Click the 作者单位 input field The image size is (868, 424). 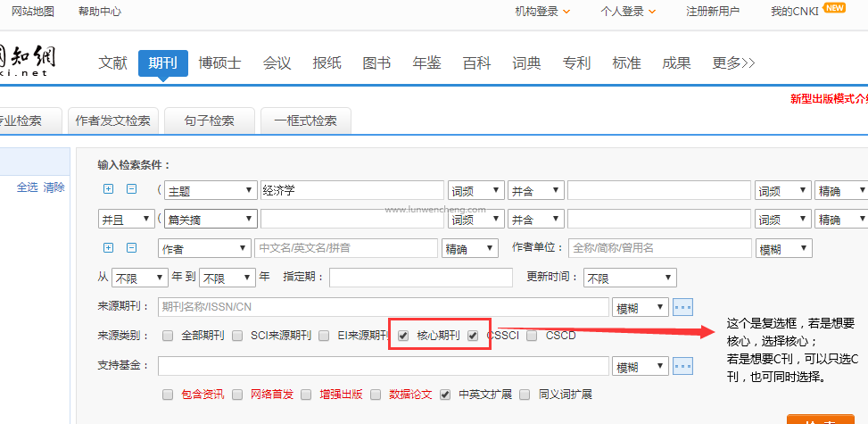point(660,248)
